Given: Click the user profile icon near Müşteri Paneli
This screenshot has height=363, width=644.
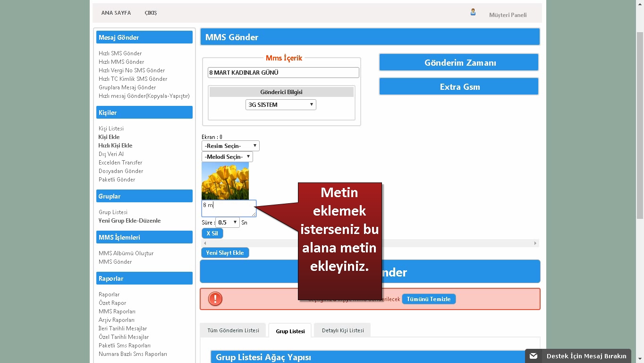Looking at the screenshot, I should 473,12.
